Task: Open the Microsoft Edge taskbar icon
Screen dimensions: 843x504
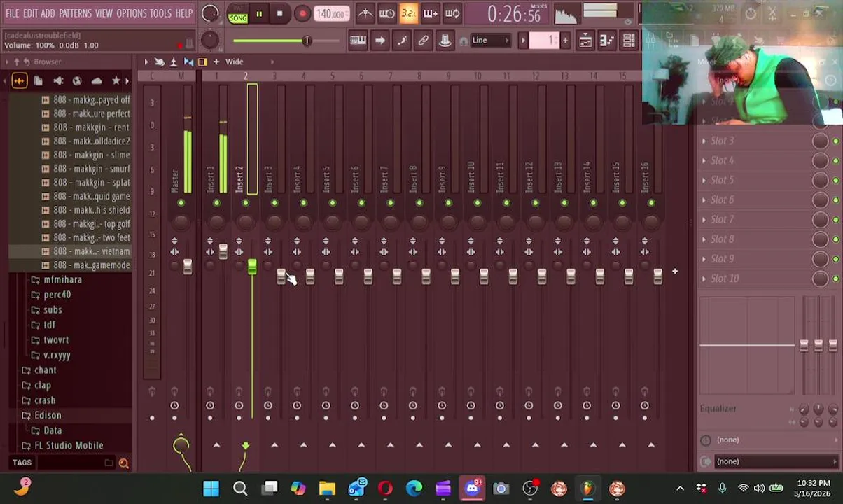Action: pyautogui.click(x=414, y=488)
